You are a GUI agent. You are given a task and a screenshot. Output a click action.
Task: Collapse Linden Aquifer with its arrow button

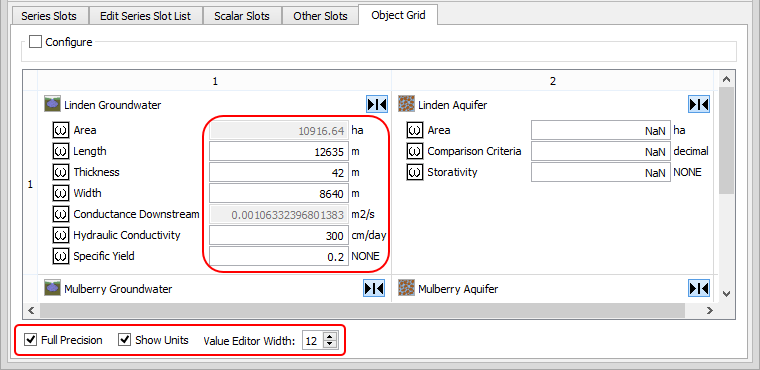699,104
